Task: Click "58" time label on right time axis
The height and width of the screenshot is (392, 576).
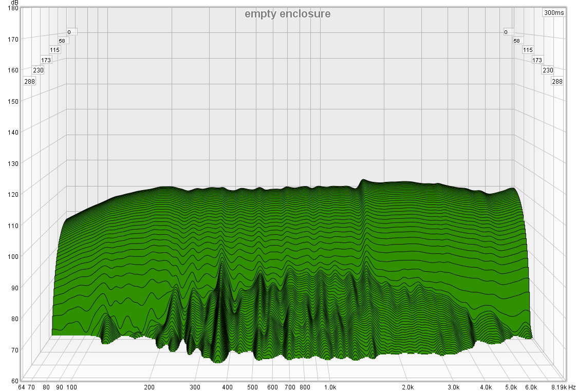Action: [518, 41]
